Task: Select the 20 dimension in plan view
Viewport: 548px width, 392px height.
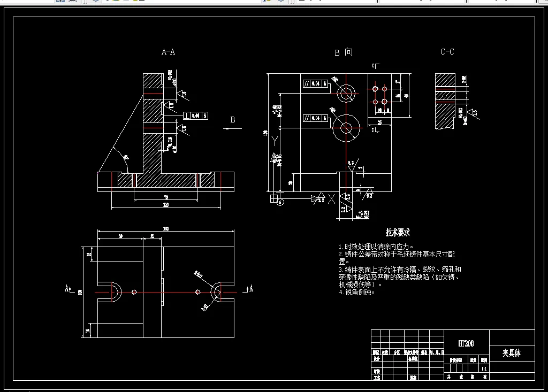Action: click(x=153, y=236)
